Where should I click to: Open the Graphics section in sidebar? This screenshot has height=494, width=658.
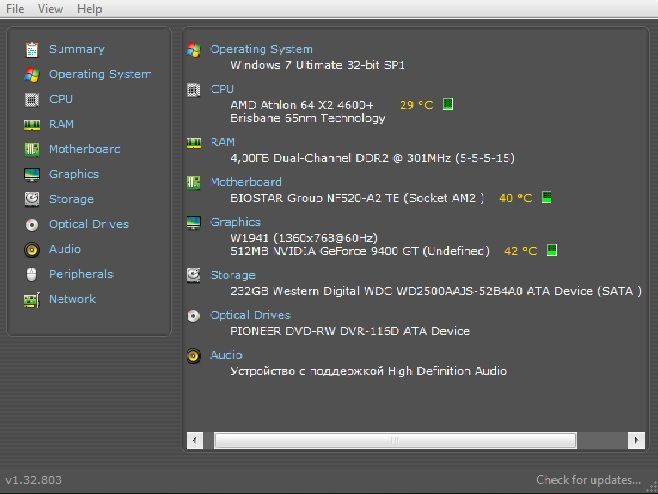74,174
